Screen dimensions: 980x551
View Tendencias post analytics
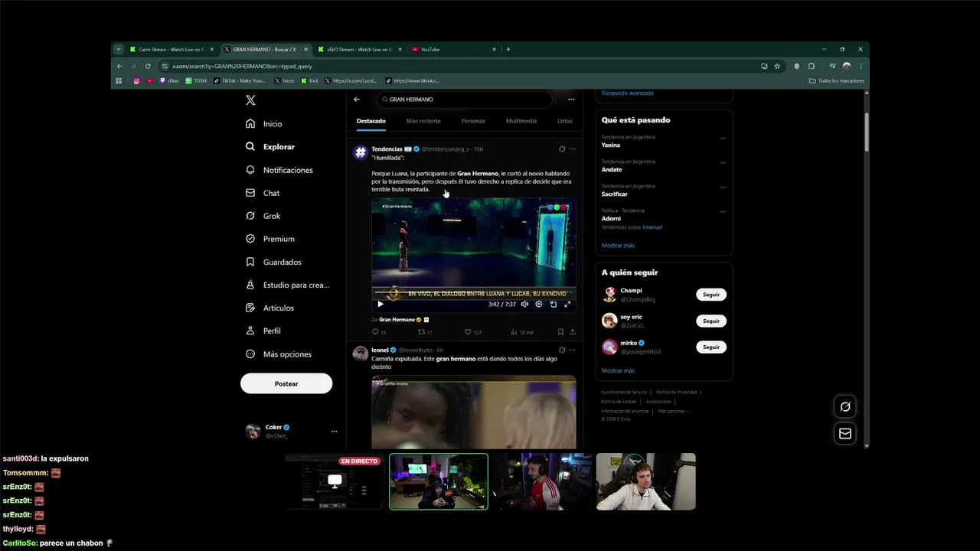coord(522,332)
